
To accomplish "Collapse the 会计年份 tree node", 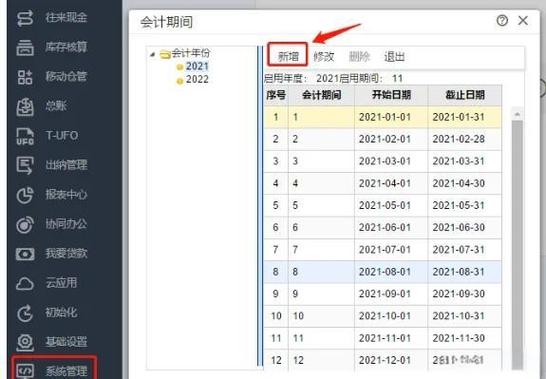I will coord(153,54).
